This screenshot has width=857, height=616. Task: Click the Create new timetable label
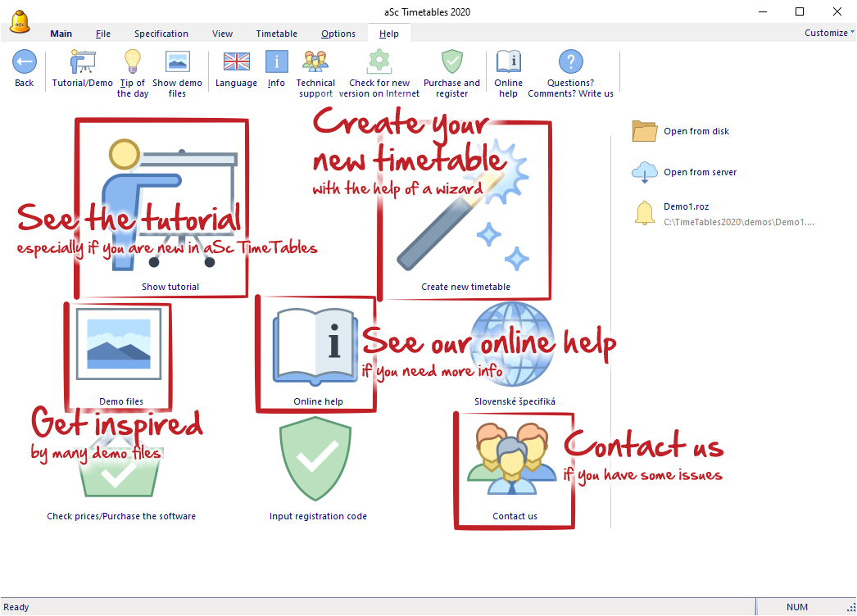tap(465, 287)
